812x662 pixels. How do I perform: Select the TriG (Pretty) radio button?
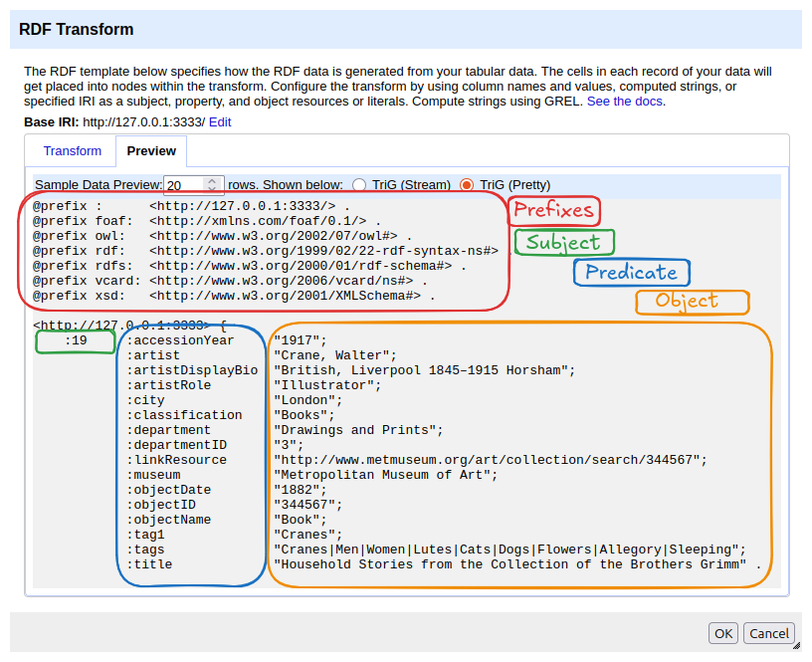pyautogui.click(x=467, y=185)
